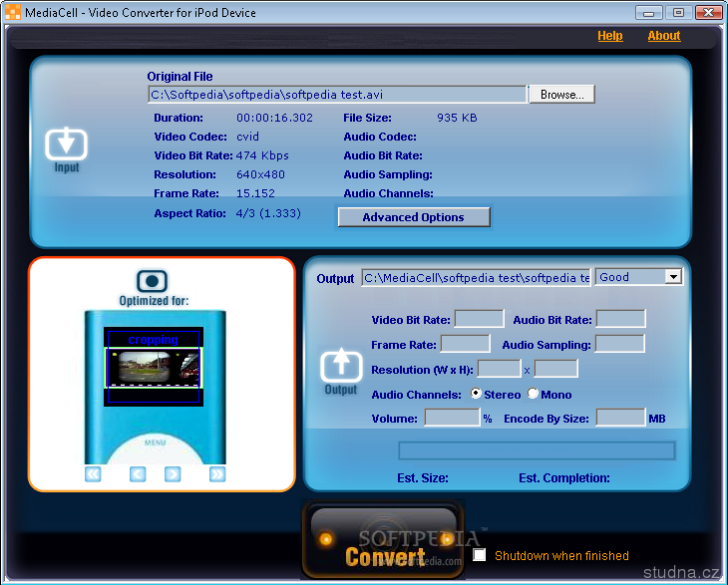Click the Frame Rate value 15.152
This screenshot has height=585, width=728.
255,193
